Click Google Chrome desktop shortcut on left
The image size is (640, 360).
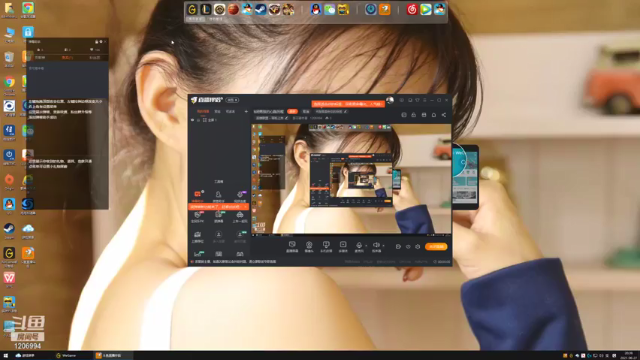[x=9, y=83]
